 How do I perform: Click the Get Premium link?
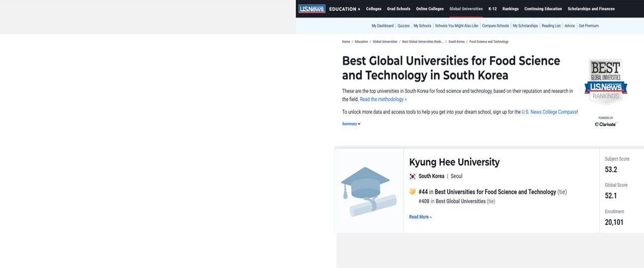tap(589, 26)
